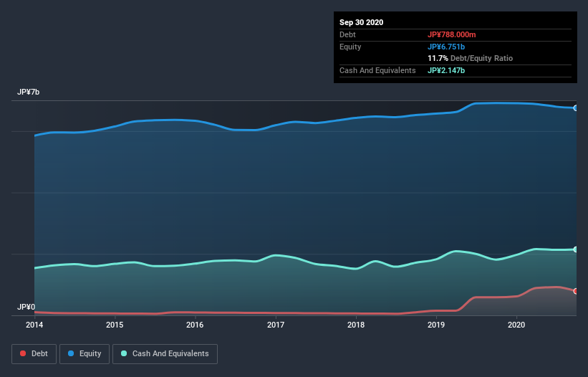Click the JP¥788.000m debt value

click(x=451, y=34)
